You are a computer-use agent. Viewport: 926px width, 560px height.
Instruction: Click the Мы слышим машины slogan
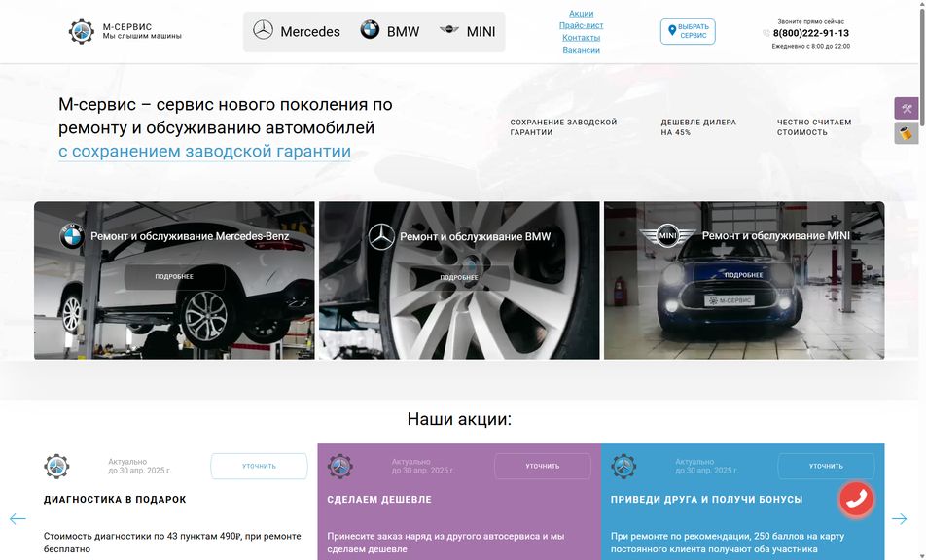pyautogui.click(x=142, y=36)
